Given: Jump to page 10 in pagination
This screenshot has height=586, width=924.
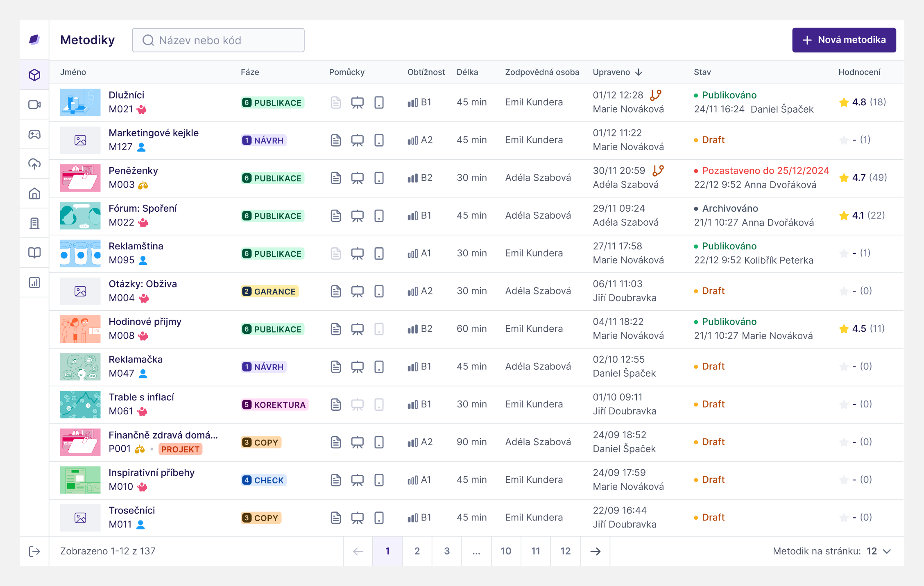Looking at the screenshot, I should pos(506,551).
